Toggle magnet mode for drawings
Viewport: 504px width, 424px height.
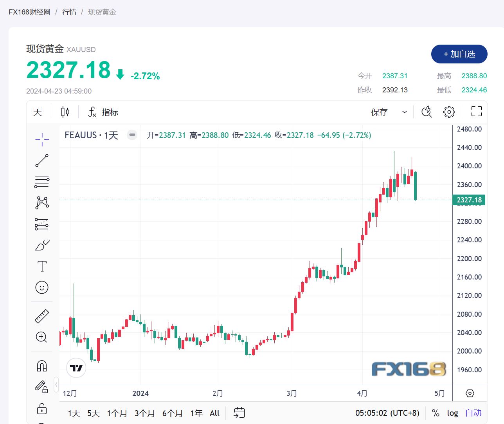point(42,365)
